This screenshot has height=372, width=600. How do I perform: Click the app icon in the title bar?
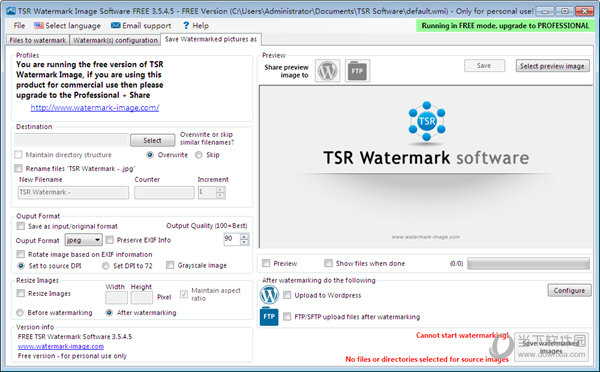[11, 11]
